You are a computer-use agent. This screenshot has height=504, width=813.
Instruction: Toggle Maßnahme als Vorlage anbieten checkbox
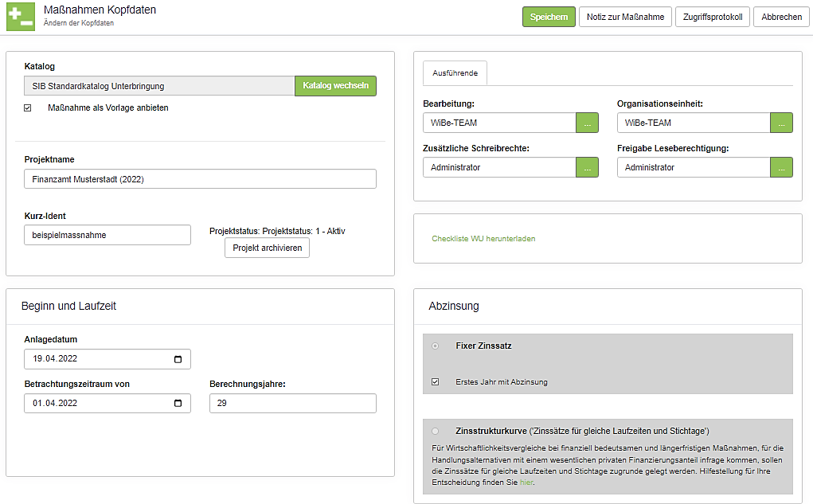[x=28, y=107]
